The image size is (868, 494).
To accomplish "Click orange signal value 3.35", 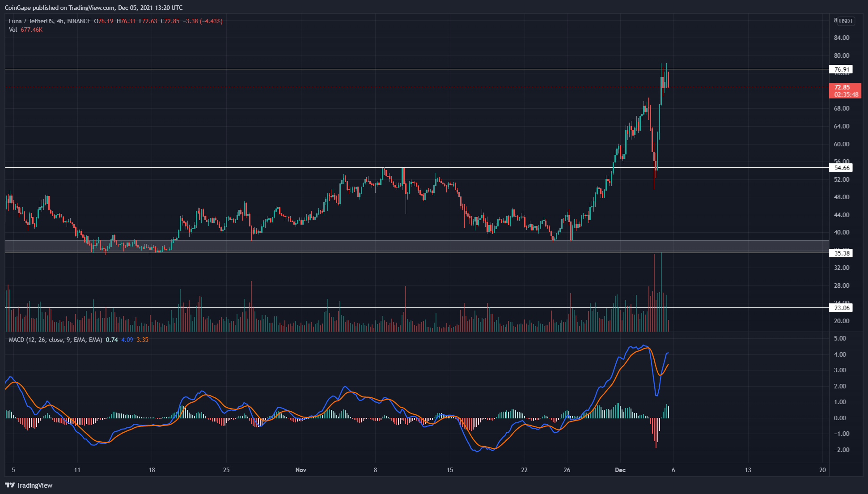I will 142,340.
